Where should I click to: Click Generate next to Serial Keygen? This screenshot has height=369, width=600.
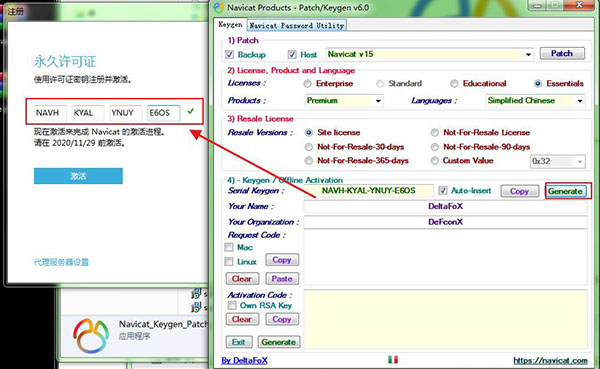pos(565,191)
